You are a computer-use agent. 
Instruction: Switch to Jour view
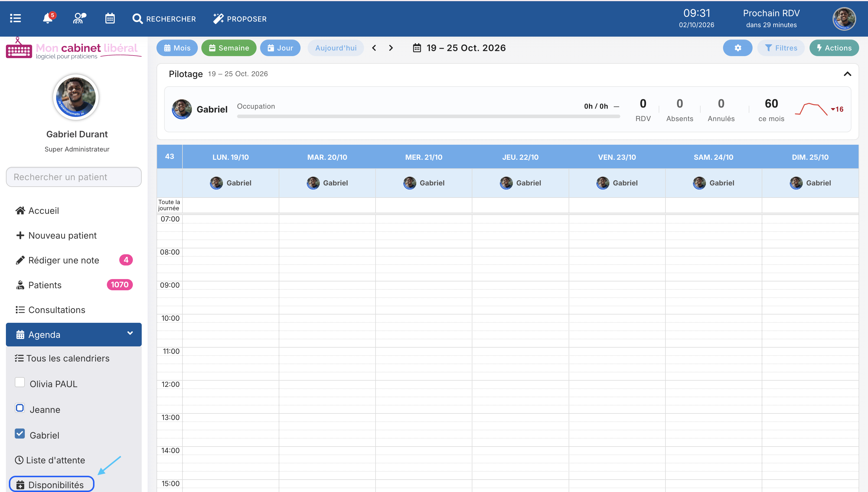click(x=280, y=48)
